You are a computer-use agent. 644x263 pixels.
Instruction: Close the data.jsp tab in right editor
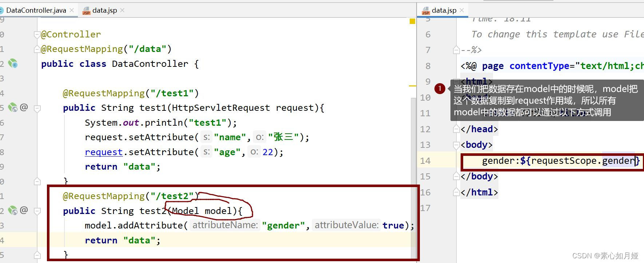pos(462,10)
